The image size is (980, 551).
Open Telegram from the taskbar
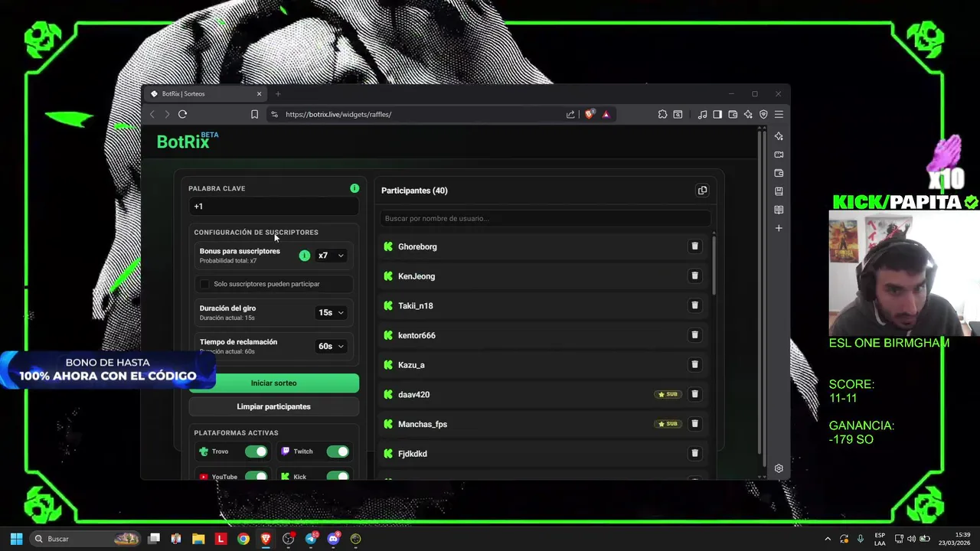pos(311,539)
